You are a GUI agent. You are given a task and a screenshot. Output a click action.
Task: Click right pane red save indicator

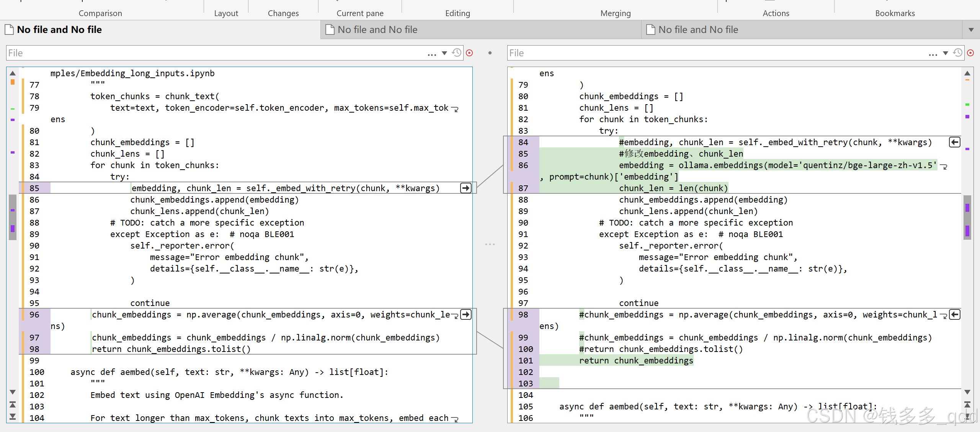pyautogui.click(x=970, y=53)
